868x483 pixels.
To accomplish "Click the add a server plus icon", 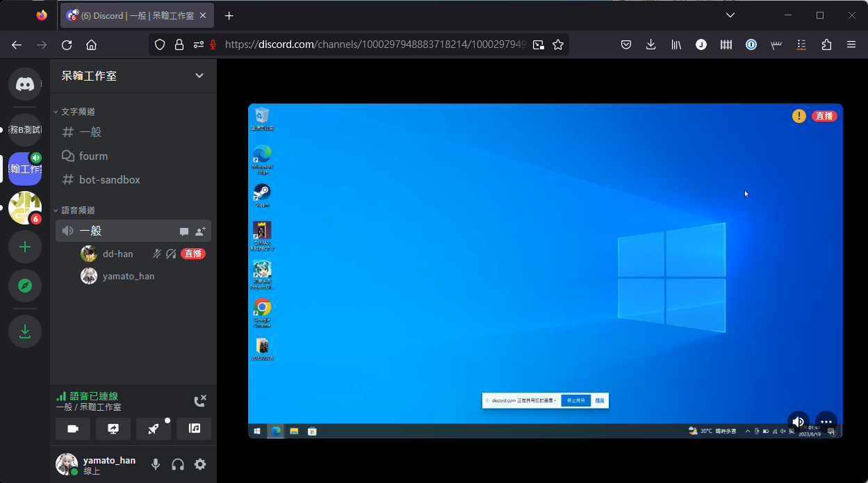I will coord(25,247).
